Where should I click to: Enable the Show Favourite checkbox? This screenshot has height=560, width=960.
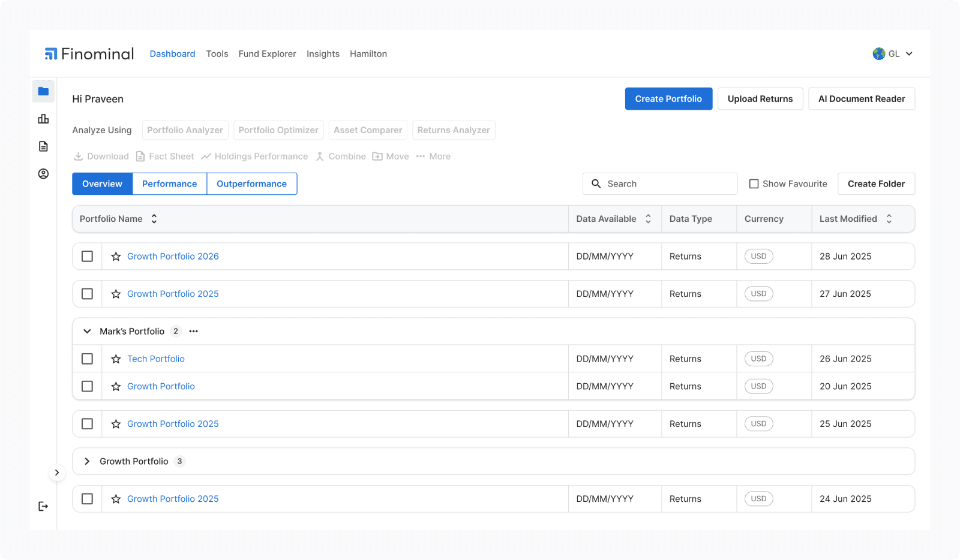[754, 184]
